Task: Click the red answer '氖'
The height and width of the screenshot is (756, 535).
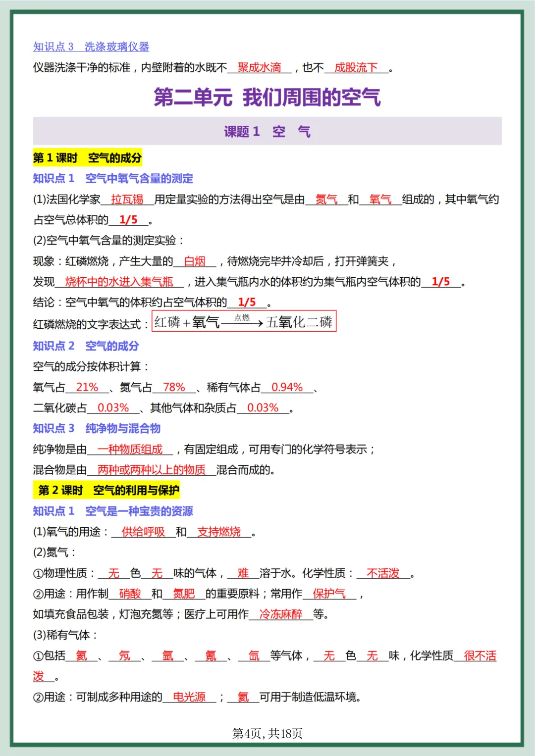Action: [125, 656]
